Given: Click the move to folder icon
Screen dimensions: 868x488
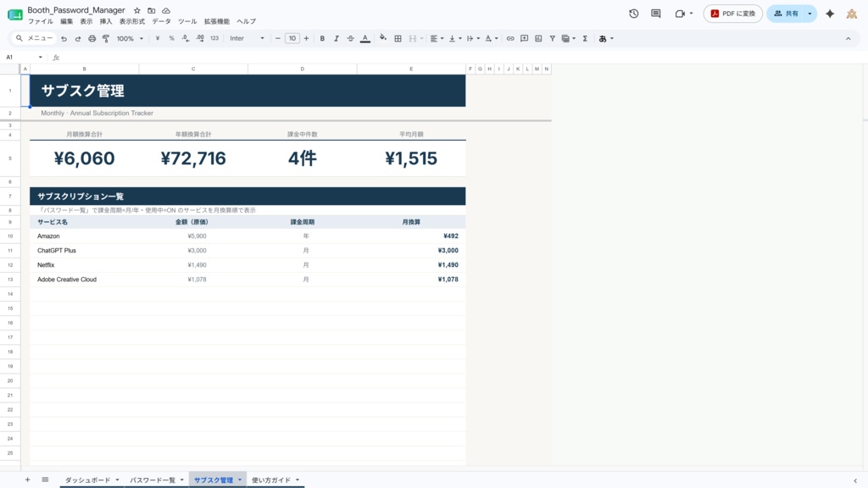Looking at the screenshot, I should tap(151, 10).
